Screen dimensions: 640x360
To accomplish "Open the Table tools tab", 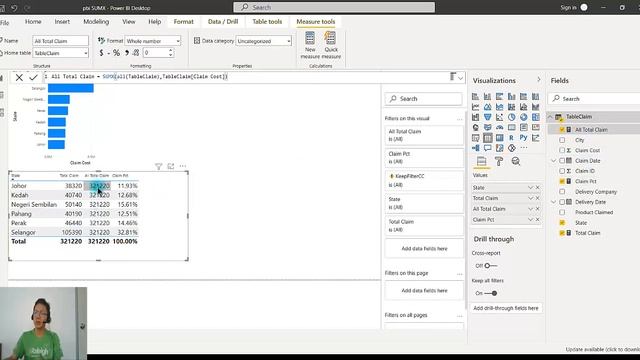I will point(267,22).
